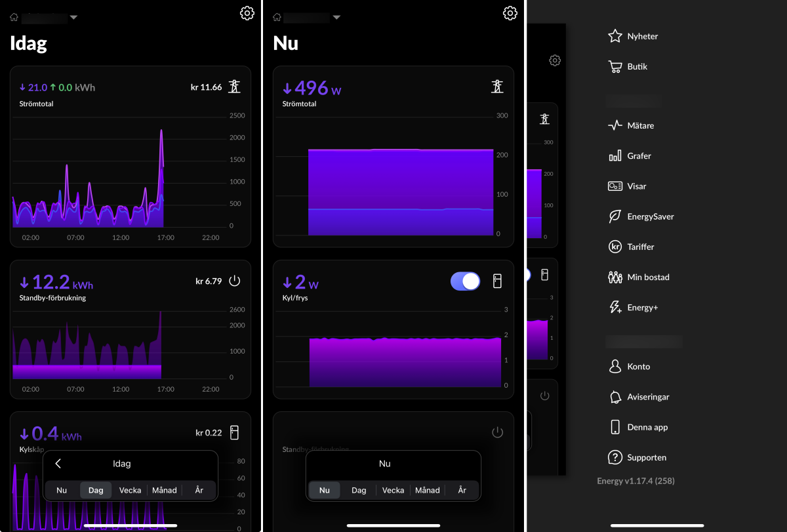Screen dimensions: 787x532
Task: Toggle the Kyl/frys power switch
Action: click(466, 281)
